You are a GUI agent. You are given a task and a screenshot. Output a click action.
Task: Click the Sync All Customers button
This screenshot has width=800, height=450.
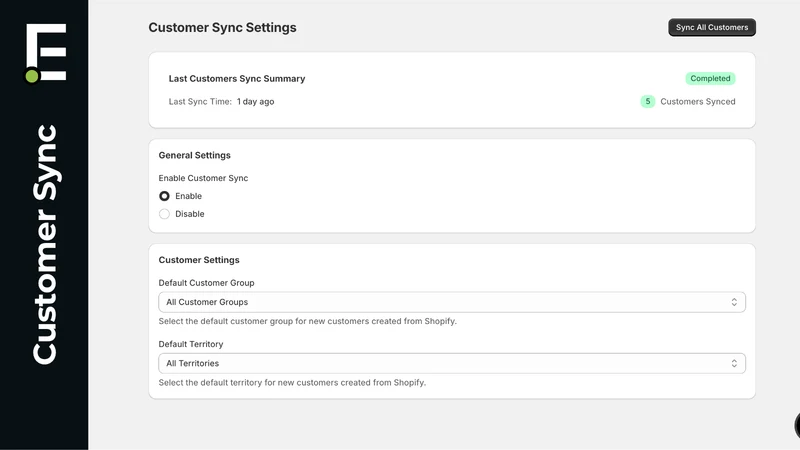pos(712,28)
